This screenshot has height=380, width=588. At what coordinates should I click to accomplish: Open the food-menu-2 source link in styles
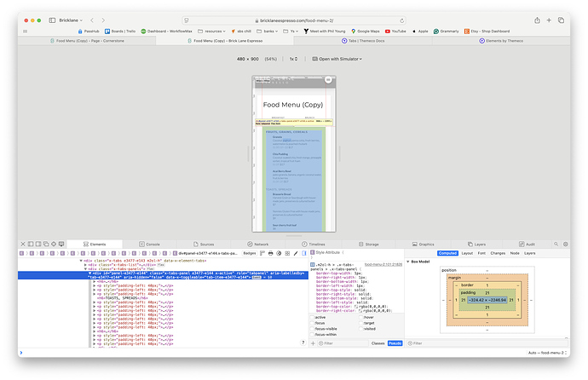tap(383, 265)
